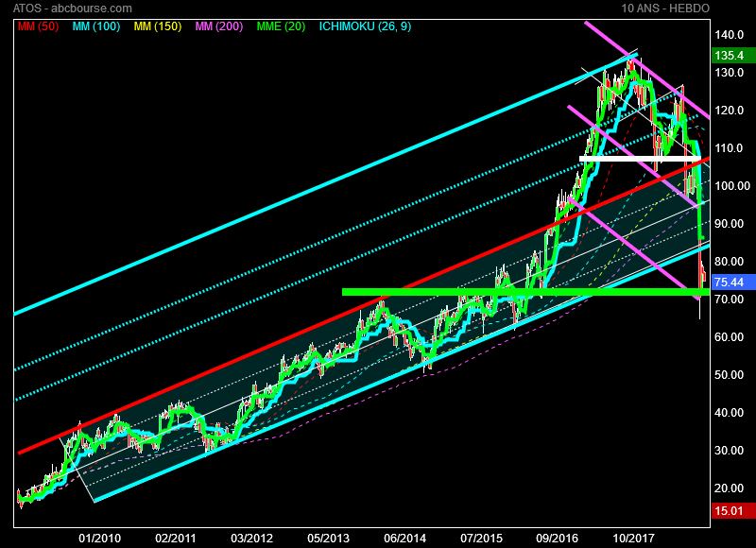Image resolution: width=756 pixels, height=548 pixels.
Task: Click the 02/2011 date label
Action: [x=176, y=539]
